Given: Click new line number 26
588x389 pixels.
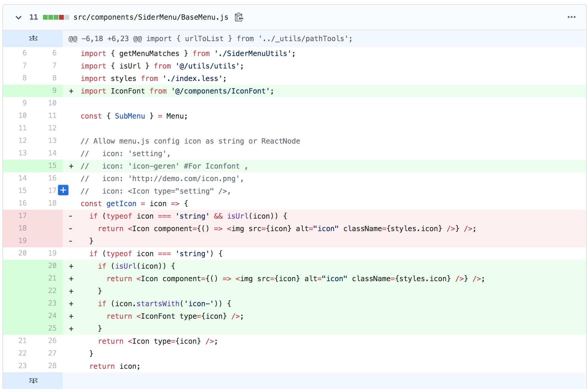Looking at the screenshot, I should 52,341.
